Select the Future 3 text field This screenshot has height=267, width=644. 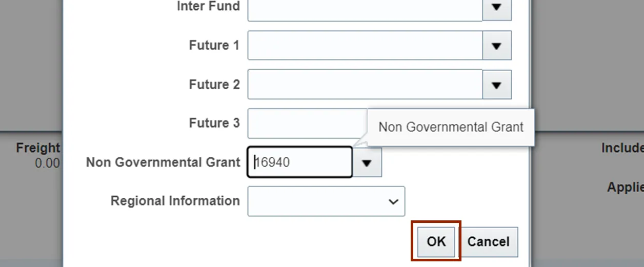pos(307,124)
